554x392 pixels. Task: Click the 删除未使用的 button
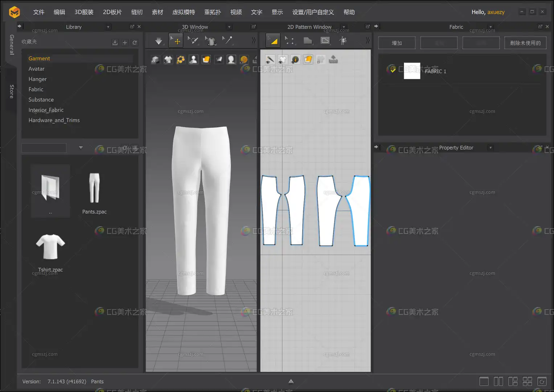coord(525,43)
